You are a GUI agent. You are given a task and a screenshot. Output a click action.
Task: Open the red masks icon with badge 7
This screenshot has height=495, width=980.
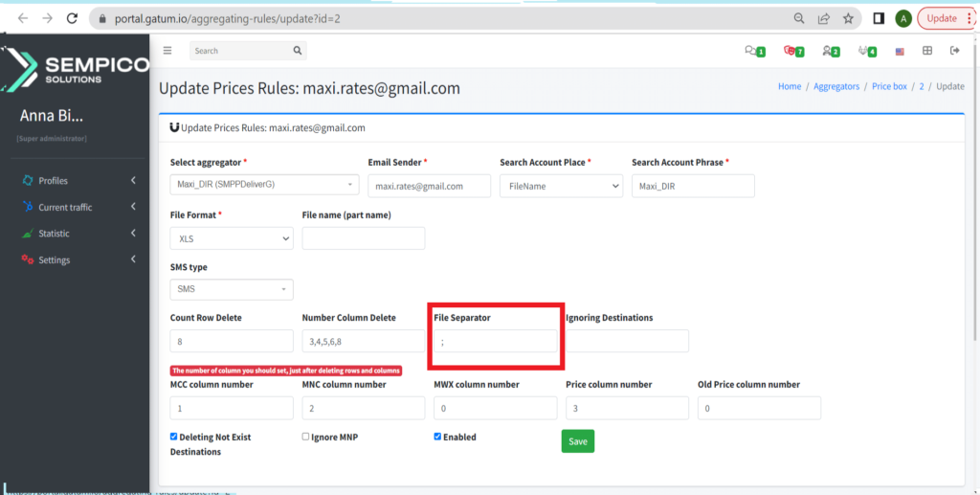tap(793, 52)
